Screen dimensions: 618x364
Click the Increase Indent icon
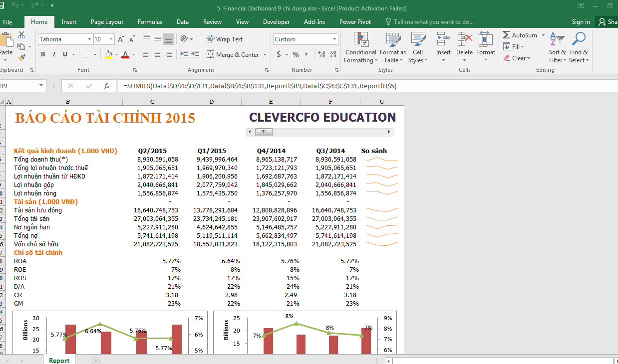click(x=195, y=54)
